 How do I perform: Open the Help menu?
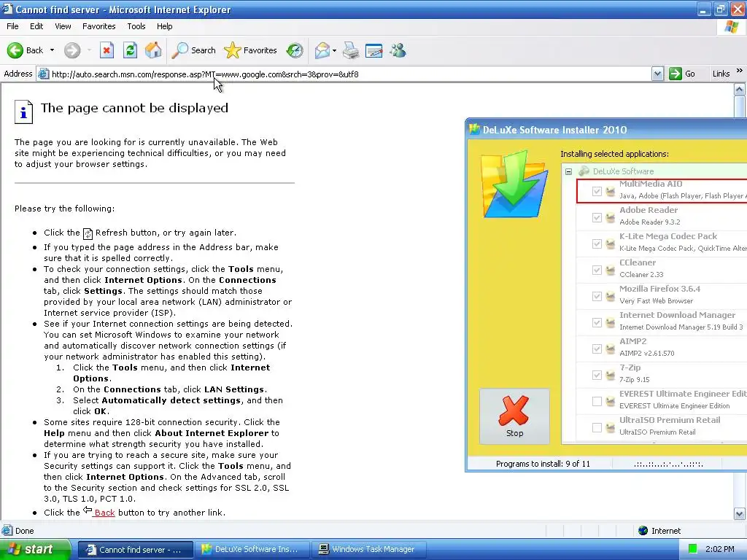click(164, 26)
